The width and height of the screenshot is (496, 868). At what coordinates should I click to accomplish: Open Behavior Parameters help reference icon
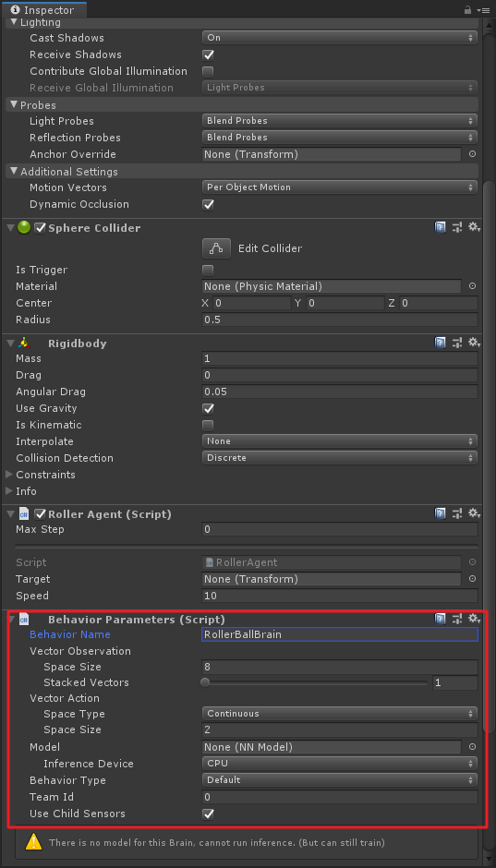[x=440, y=619]
